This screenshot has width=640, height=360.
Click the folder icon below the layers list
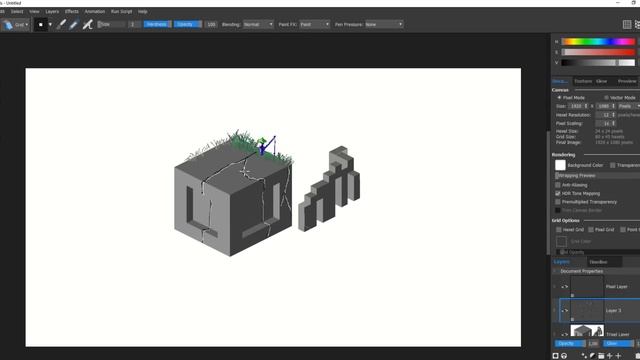(x=601, y=356)
